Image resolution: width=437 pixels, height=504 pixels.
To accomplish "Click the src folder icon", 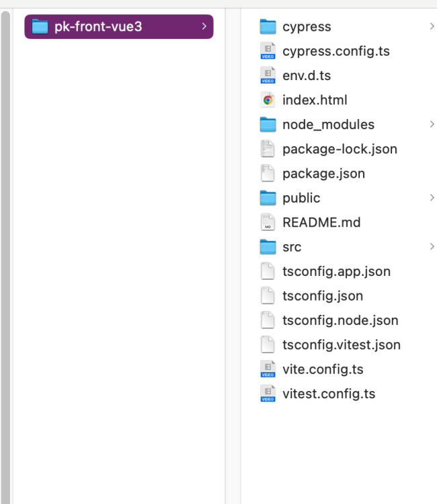I will click(268, 247).
